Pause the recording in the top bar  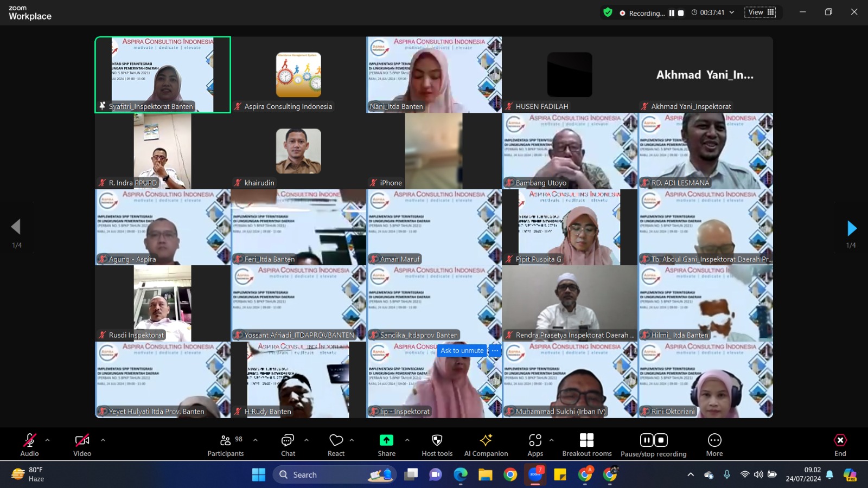click(672, 13)
